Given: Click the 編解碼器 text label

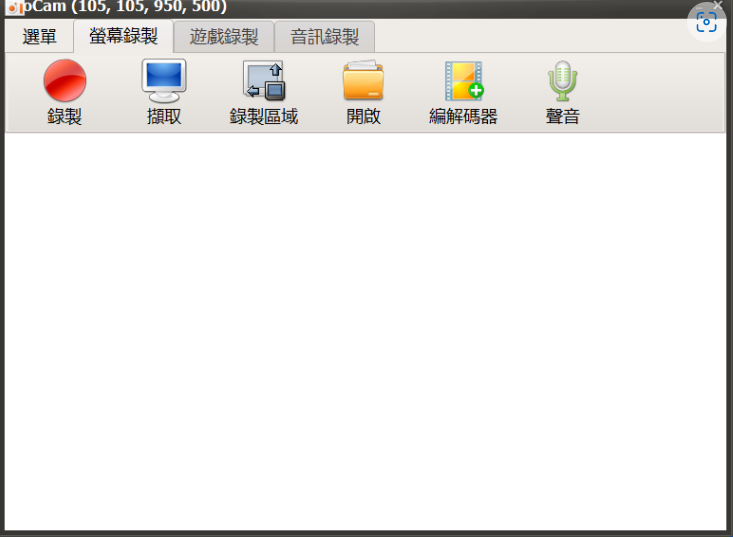Looking at the screenshot, I should pyautogui.click(x=463, y=116).
